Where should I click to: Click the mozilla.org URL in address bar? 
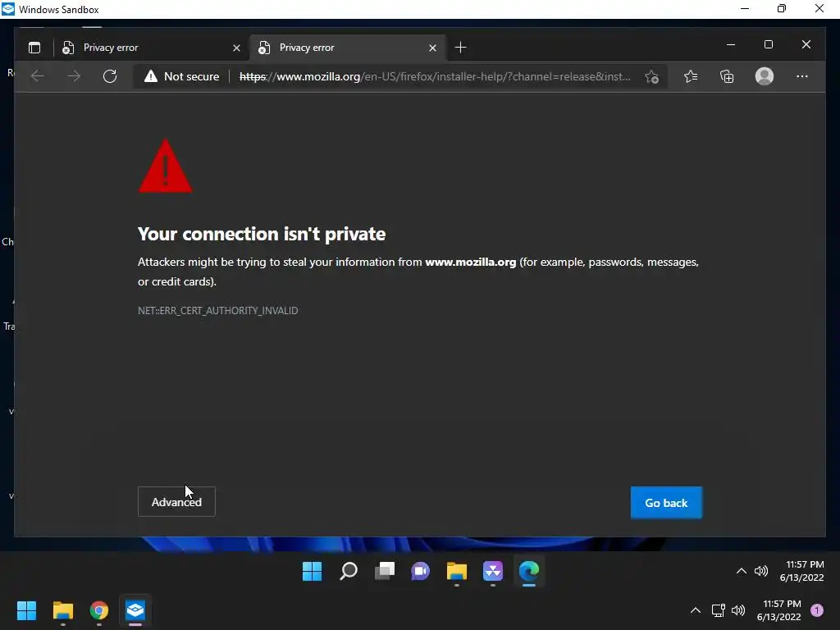point(435,76)
